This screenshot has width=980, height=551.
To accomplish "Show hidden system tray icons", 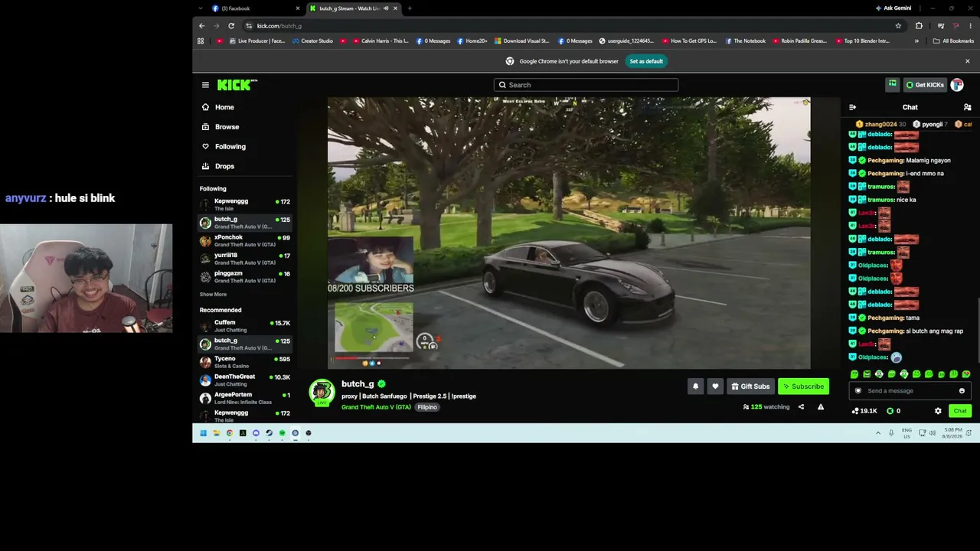I will tap(878, 433).
